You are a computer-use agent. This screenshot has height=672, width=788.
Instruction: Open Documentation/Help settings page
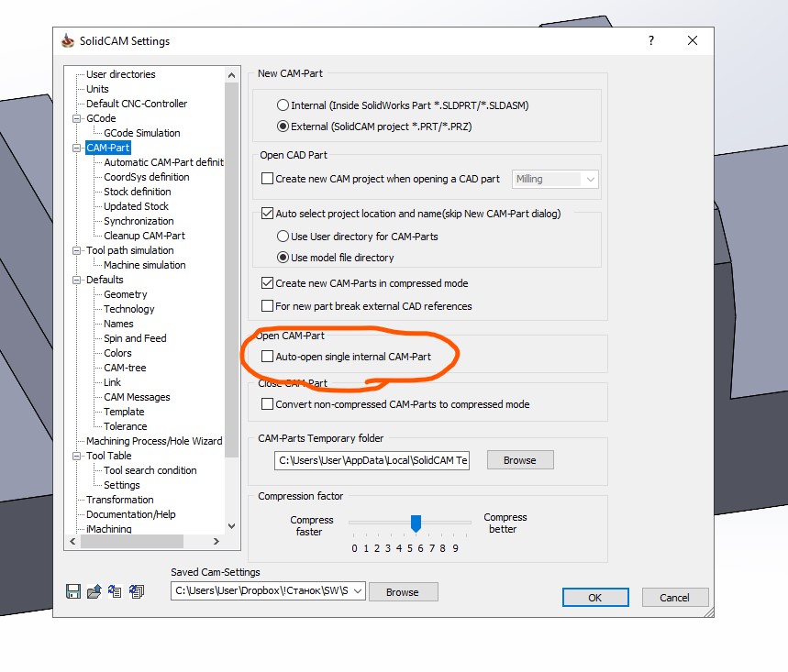coord(130,514)
